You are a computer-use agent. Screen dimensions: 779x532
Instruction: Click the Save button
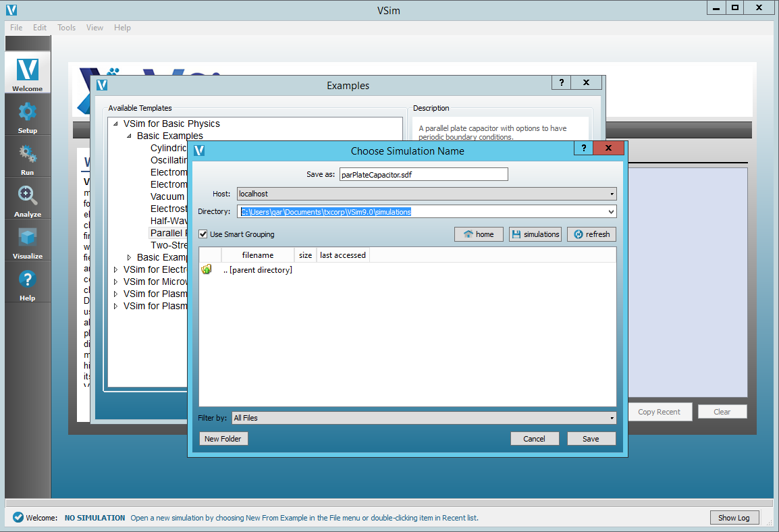pos(591,439)
